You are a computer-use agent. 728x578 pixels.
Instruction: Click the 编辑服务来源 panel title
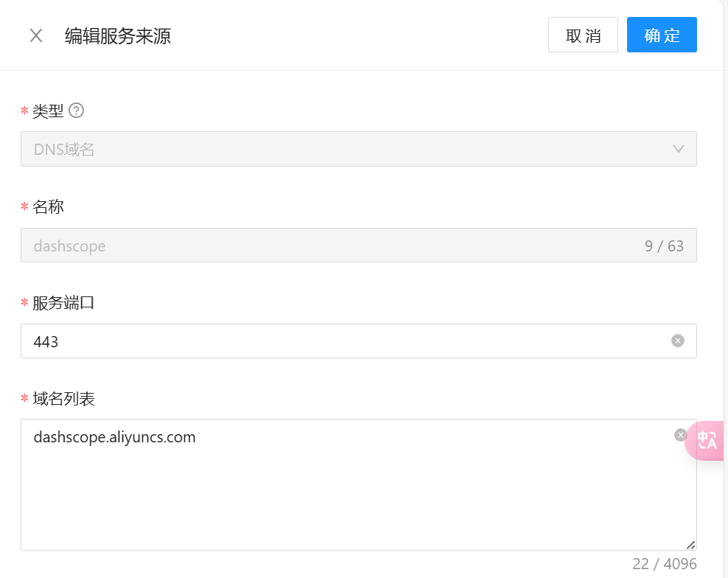click(118, 36)
